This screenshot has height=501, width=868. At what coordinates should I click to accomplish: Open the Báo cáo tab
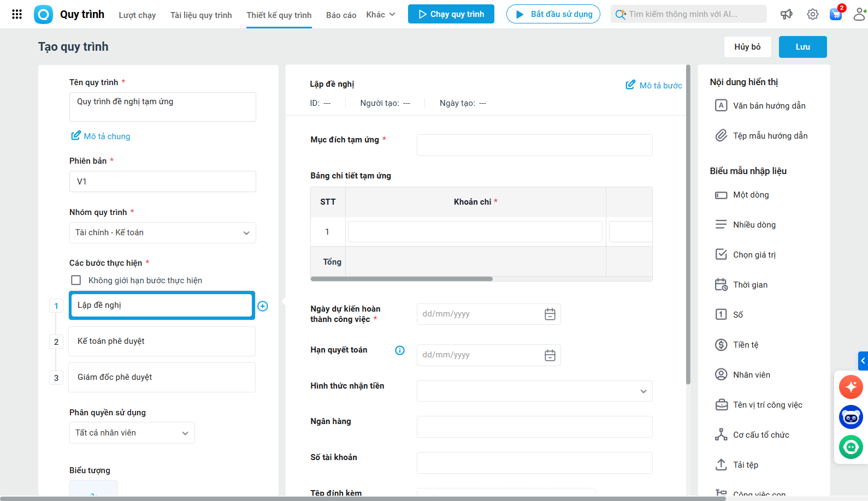click(x=341, y=15)
